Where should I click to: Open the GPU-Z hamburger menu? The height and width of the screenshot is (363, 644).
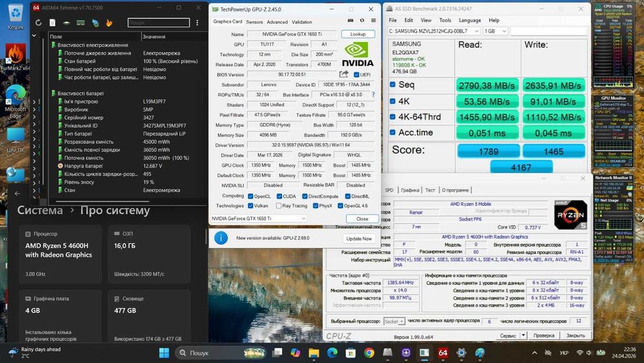pyautogui.click(x=374, y=21)
